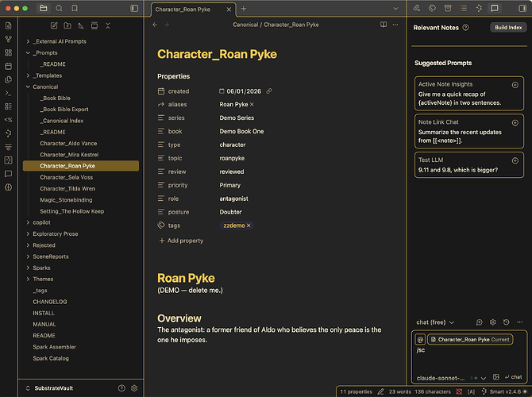Send message with the chat button

(x=513, y=377)
